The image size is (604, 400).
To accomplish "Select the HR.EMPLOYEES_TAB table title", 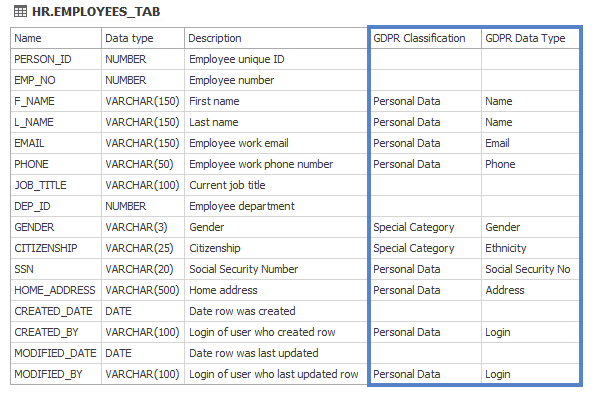I will click(x=96, y=11).
